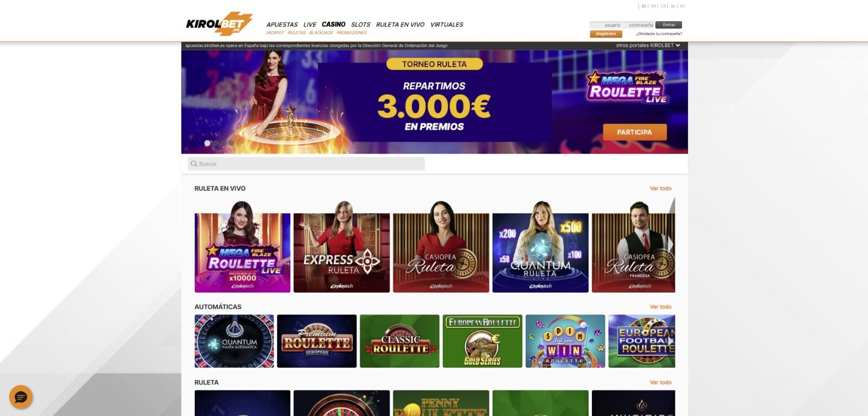Launch European Roulette Gold Series game

(482, 341)
